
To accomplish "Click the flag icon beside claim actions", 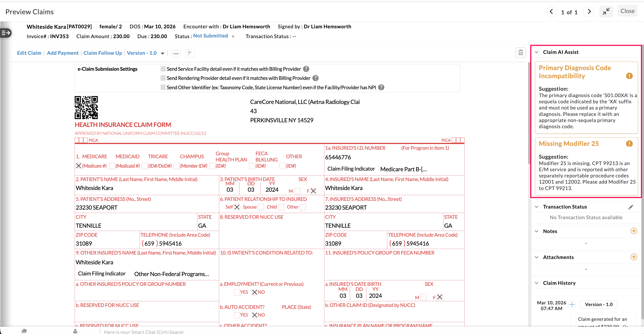I will (x=190, y=53).
